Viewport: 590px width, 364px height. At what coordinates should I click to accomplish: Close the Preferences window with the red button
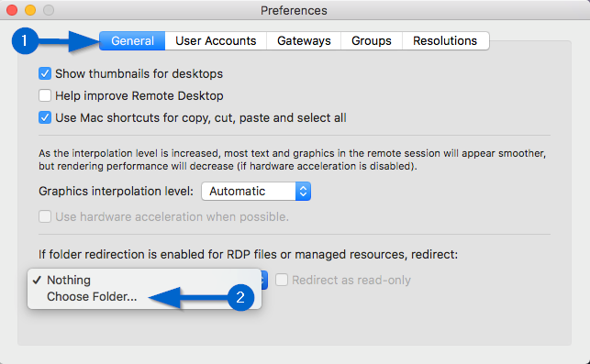click(12, 10)
